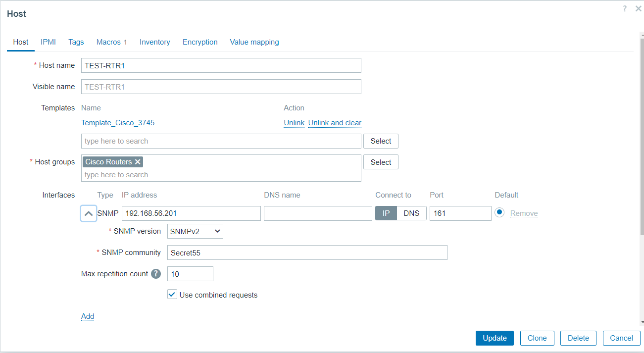This screenshot has height=353, width=644.
Task: Remove Cisco Routers group tag
Action: pyautogui.click(x=138, y=162)
